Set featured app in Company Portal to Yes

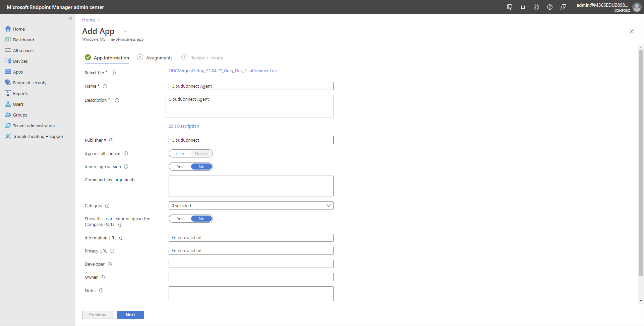pyautogui.click(x=180, y=219)
